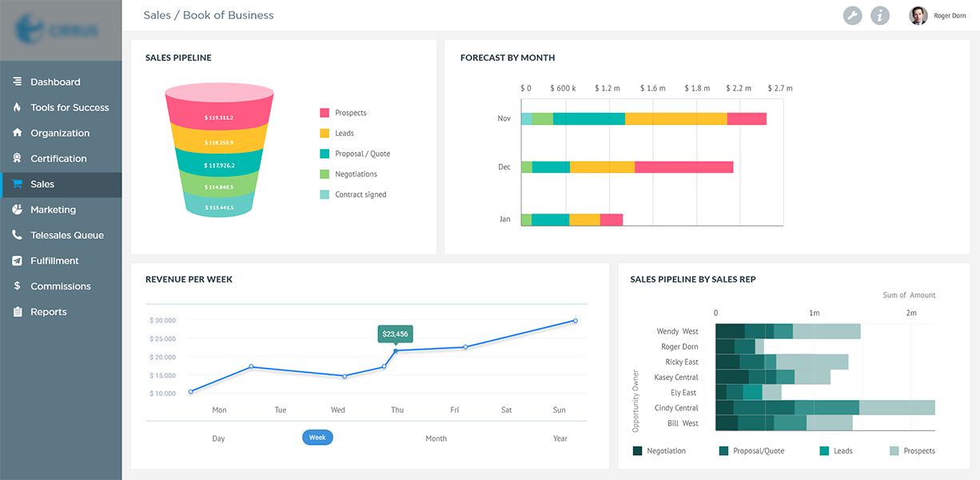Switch revenue chart to Day view
The image size is (980, 480).
[218, 438]
